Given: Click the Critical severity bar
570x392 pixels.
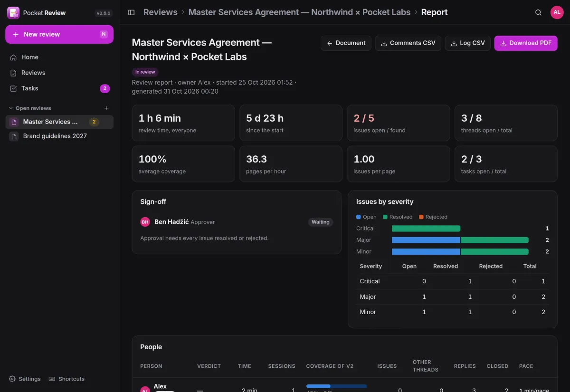Looking at the screenshot, I should [x=426, y=229].
